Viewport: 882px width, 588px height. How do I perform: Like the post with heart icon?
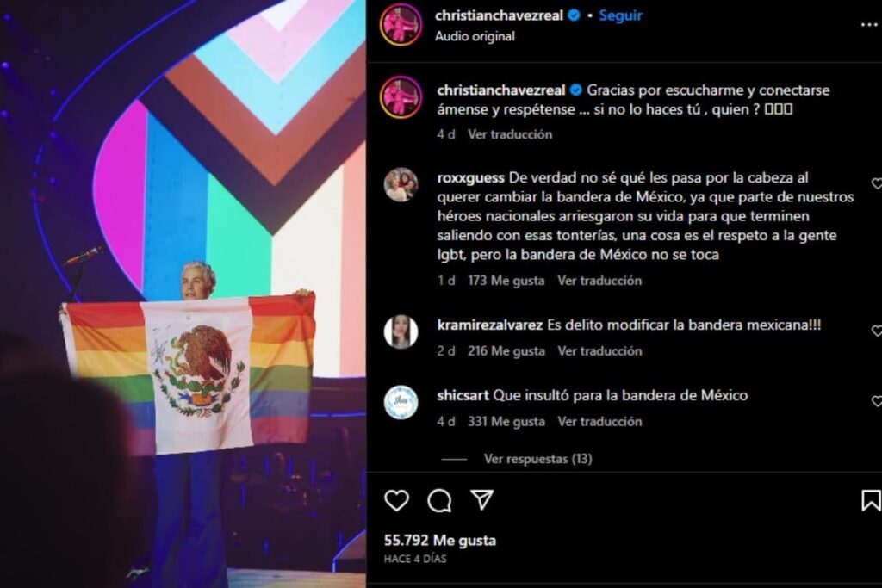pyautogui.click(x=396, y=499)
